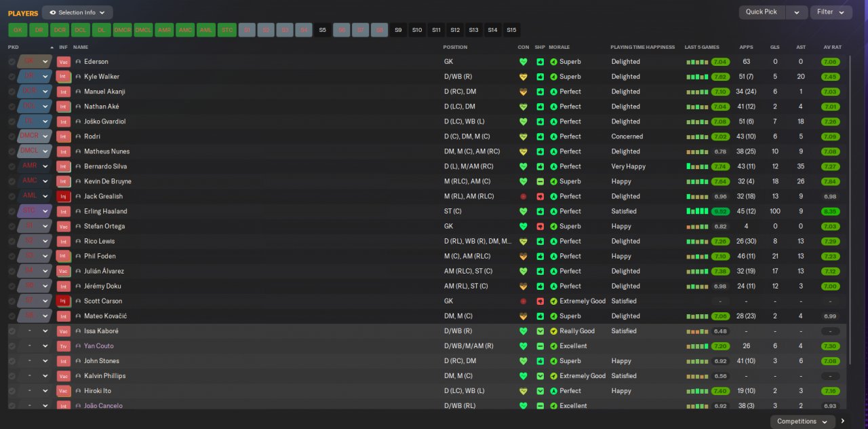Click Ederson's 7.04 last five rating pill
868x429 pixels.
(720, 62)
